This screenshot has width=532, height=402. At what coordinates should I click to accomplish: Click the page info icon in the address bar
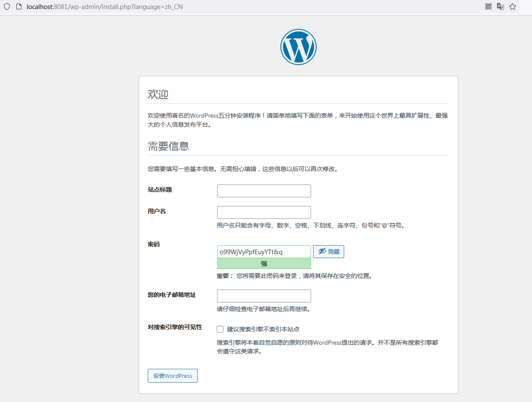tap(18, 6)
